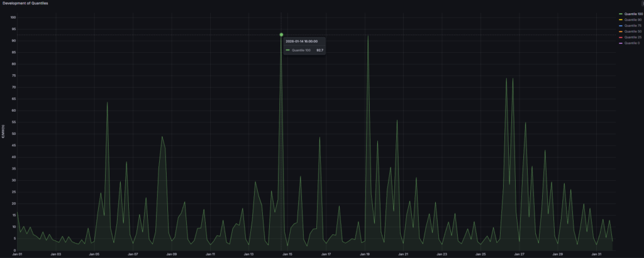The height and width of the screenshot is (258, 644).
Task: Click the blue Quantile 75 legend color swatch
Action: [x=620, y=26]
